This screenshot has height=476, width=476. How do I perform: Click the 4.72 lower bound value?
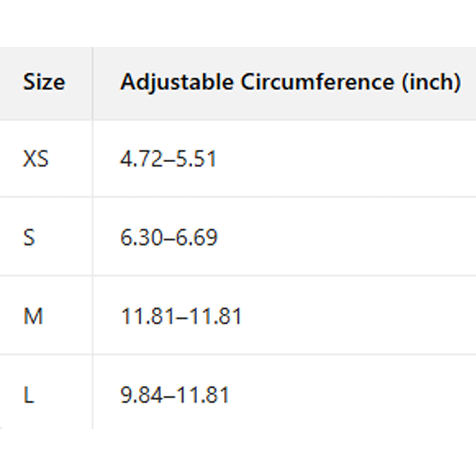(x=141, y=159)
